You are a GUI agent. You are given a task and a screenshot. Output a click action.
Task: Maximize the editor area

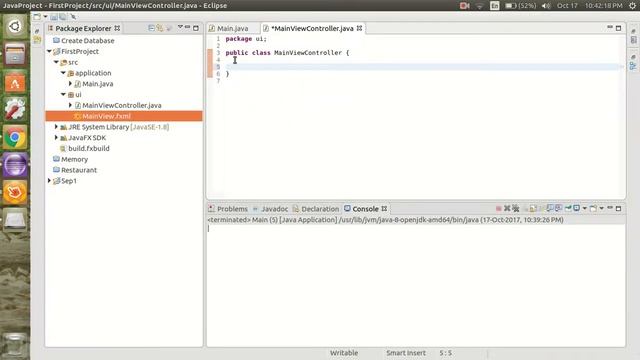coord(618,28)
